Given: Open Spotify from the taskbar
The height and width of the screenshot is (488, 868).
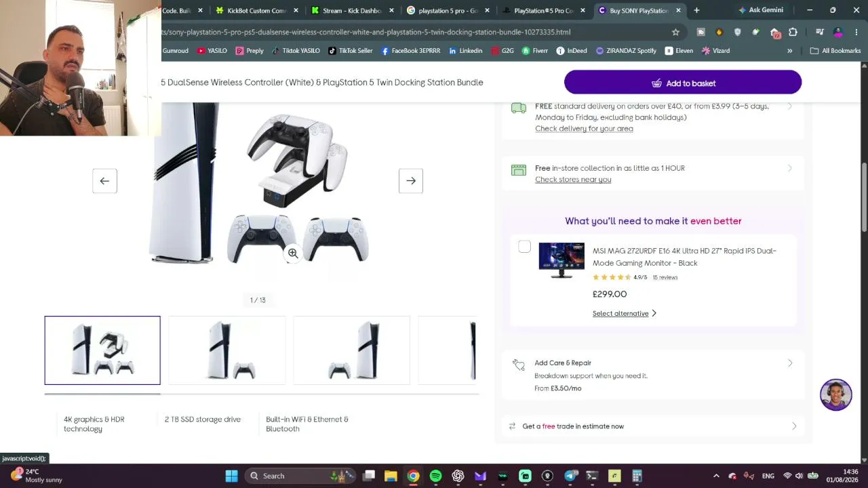Looking at the screenshot, I should pos(435,476).
